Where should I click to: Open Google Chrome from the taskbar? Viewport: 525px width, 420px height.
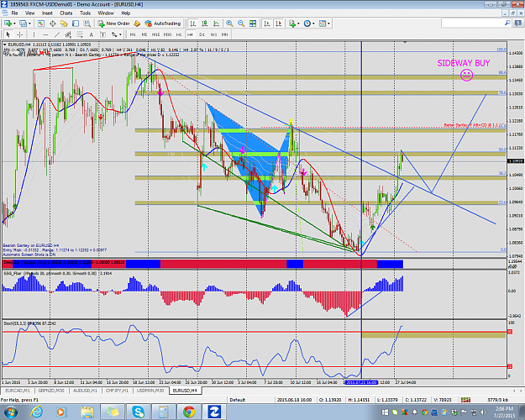click(189, 412)
